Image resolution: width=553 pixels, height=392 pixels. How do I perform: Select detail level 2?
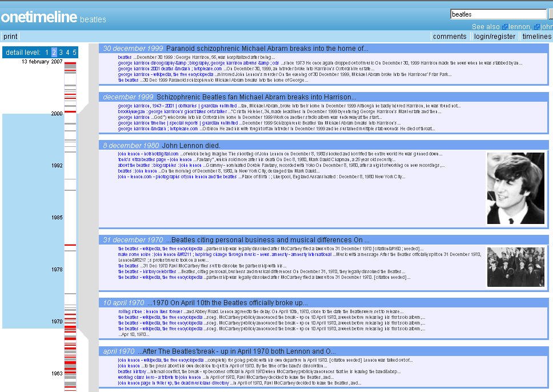54,52
